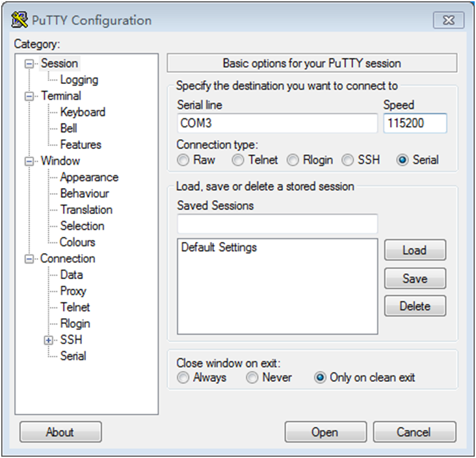This screenshot has width=476, height=458.
Task: Set close window on exit to Never
Action: (x=252, y=377)
